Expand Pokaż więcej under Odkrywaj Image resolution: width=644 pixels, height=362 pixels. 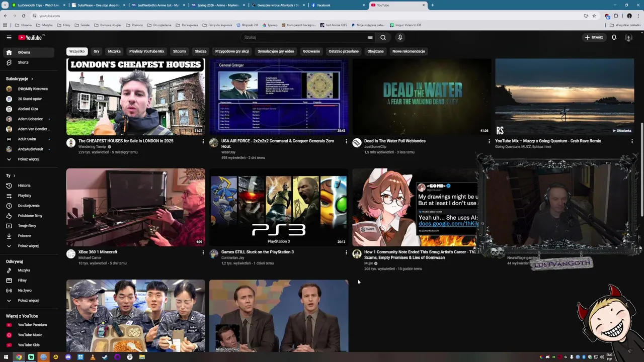click(29, 301)
